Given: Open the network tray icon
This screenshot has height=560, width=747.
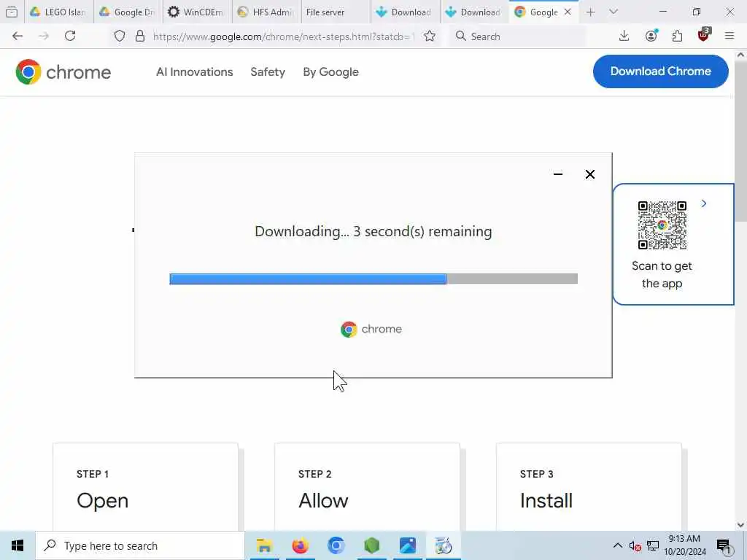Looking at the screenshot, I should tap(653, 546).
